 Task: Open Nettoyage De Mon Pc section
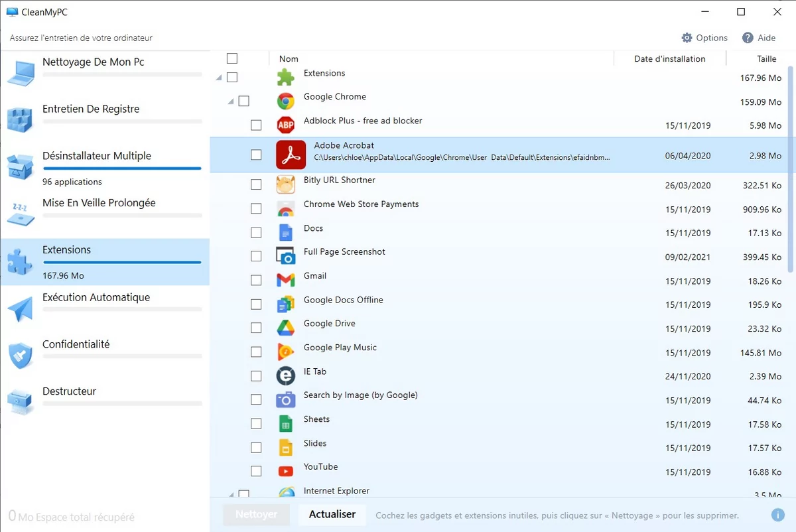(105, 73)
